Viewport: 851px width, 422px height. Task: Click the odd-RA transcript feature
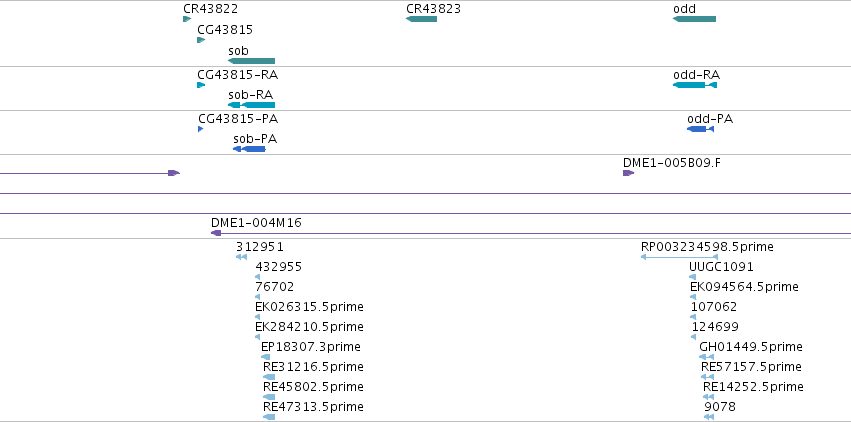695,85
